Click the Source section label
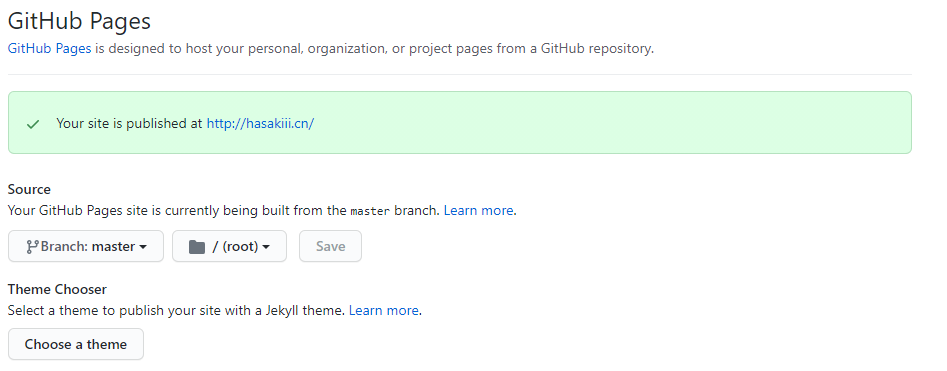This screenshot has width=947, height=371. [29, 189]
